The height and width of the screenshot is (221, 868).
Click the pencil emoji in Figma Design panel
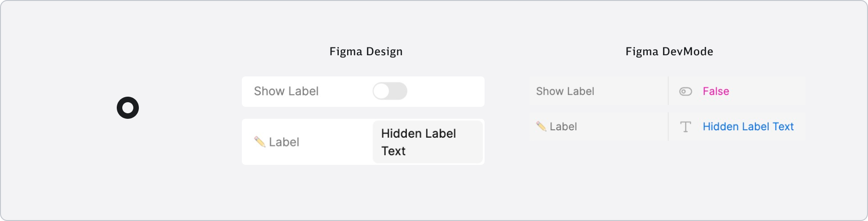coord(260,142)
